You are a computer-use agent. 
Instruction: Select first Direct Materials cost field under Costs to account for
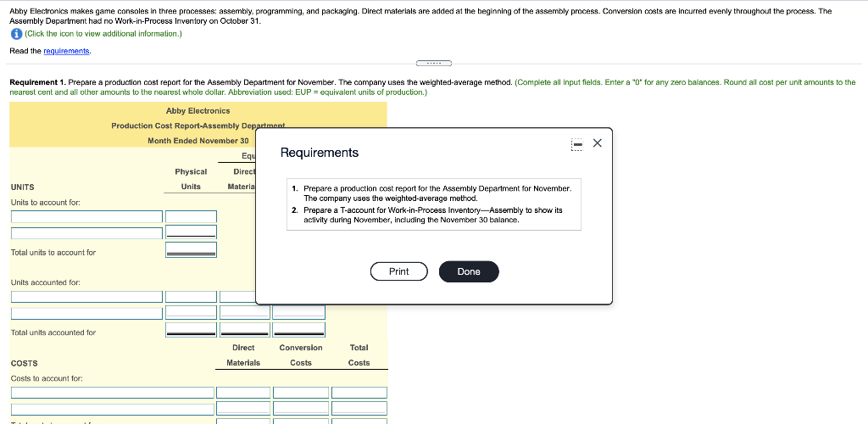[243, 393]
